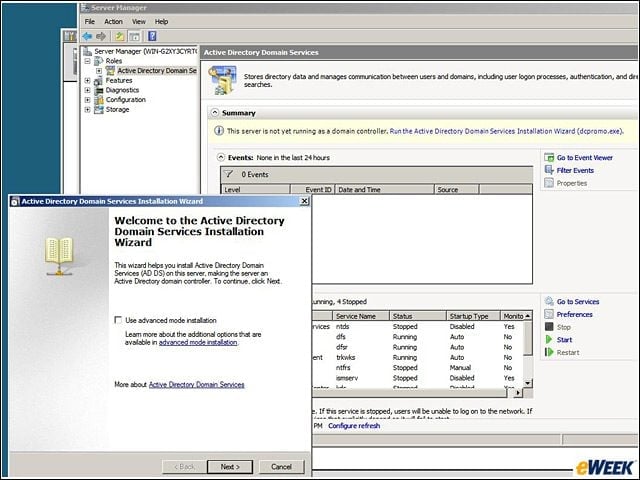640x480 pixels.
Task: Collapse the Roles tree node
Action: tap(87, 61)
